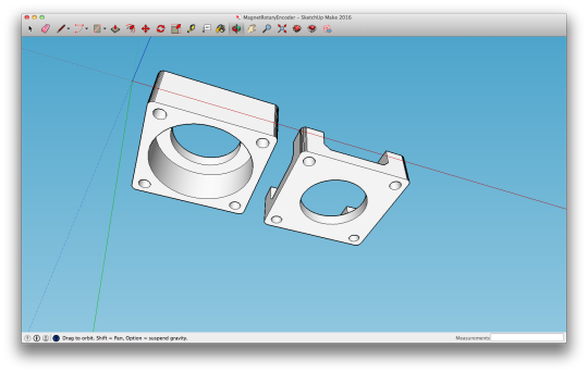
Task: Click inside the Measurements input box
Action: click(x=527, y=338)
